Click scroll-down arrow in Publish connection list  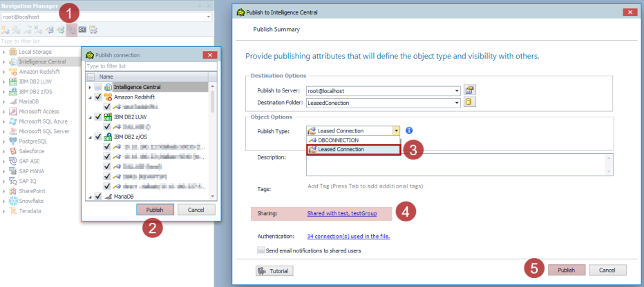tap(212, 197)
